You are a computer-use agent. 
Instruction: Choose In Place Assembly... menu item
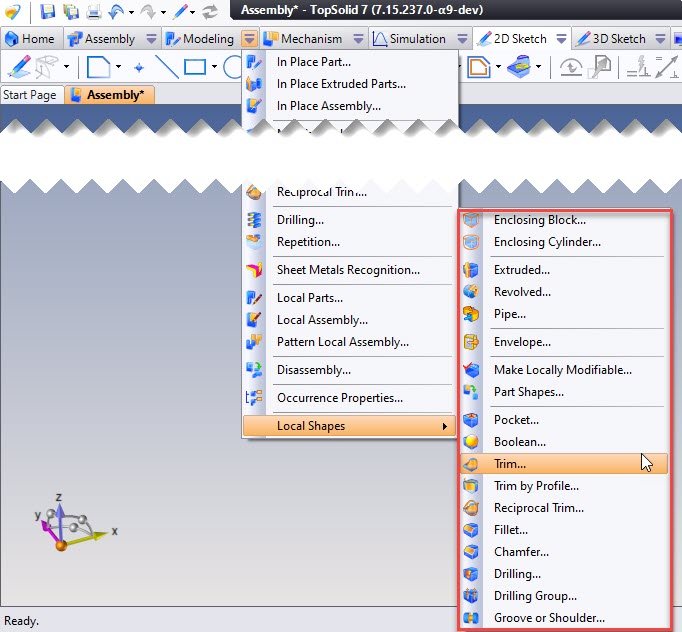tap(350, 106)
